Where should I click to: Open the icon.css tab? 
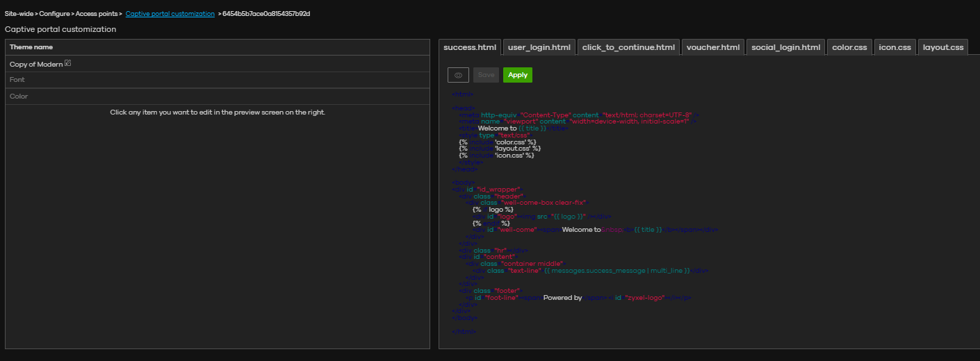[895, 47]
